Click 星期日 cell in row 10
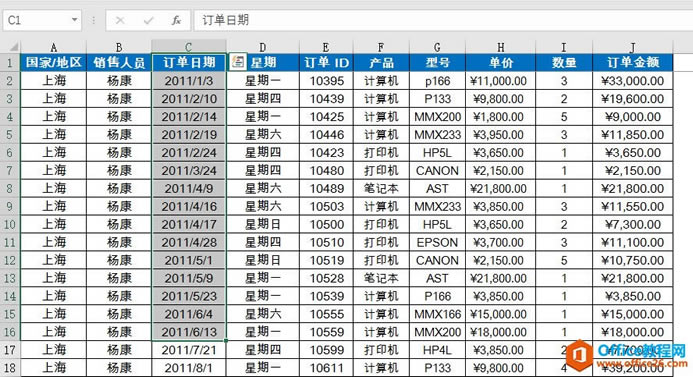This screenshot has height=377, width=693. [x=263, y=225]
